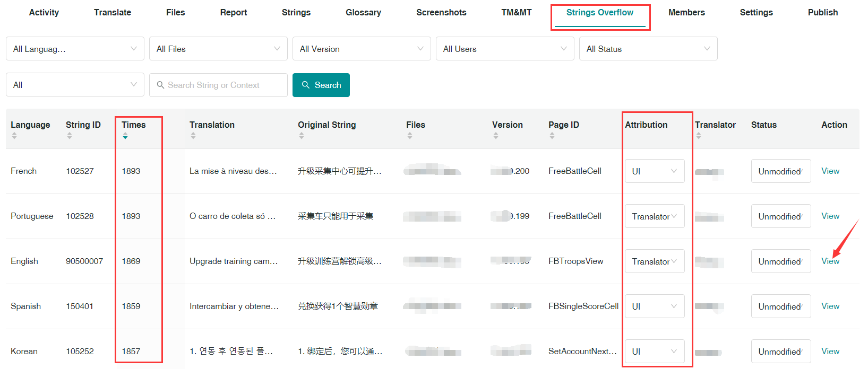Open the Report tab
868x369 pixels.
[x=234, y=12]
